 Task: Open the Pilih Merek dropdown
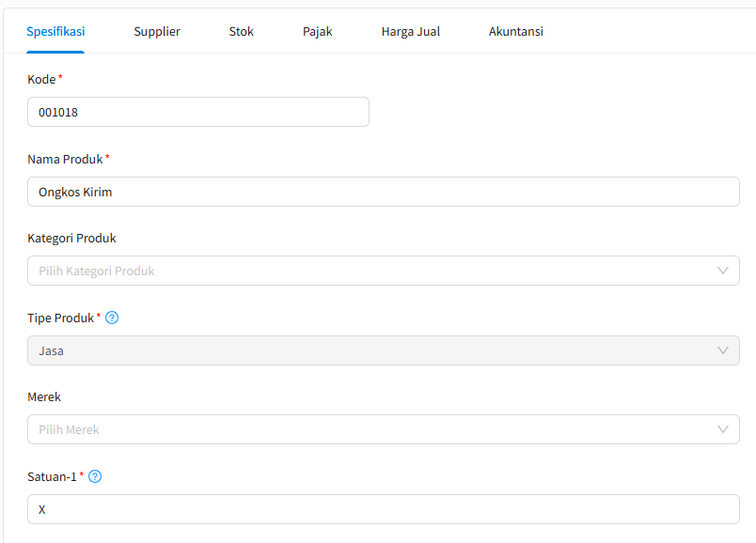point(376,429)
